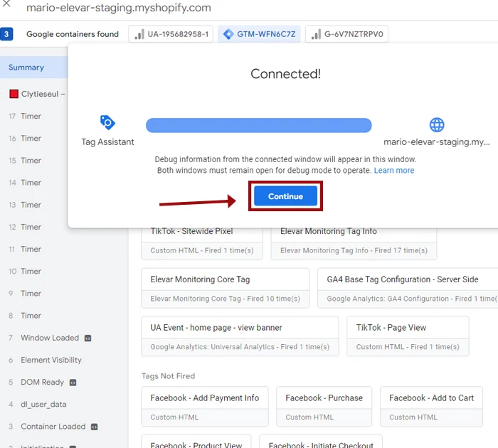Image resolution: width=498 pixels, height=448 pixels.
Task: Open the Facebook - Initiate Checkout tag card
Action: [321, 442]
